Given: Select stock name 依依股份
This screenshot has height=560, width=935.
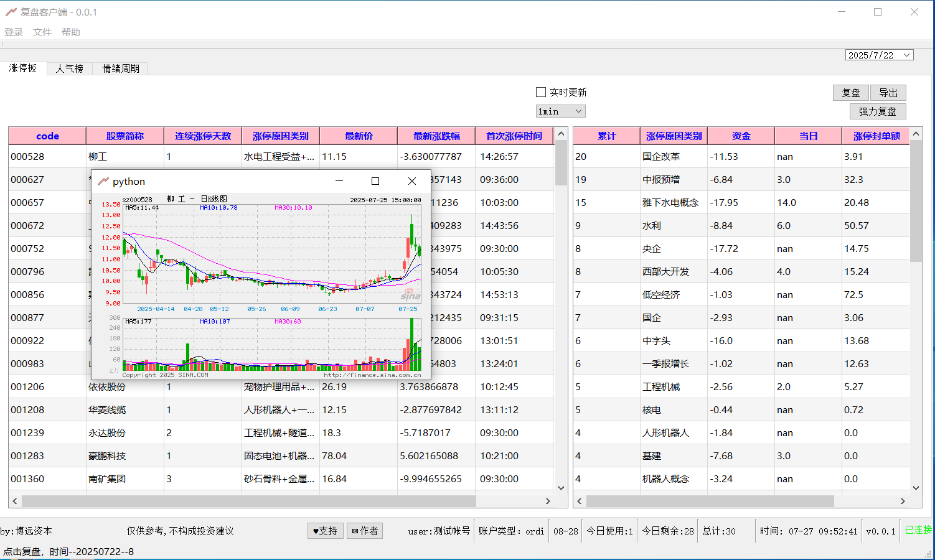Looking at the screenshot, I should pos(125,386).
